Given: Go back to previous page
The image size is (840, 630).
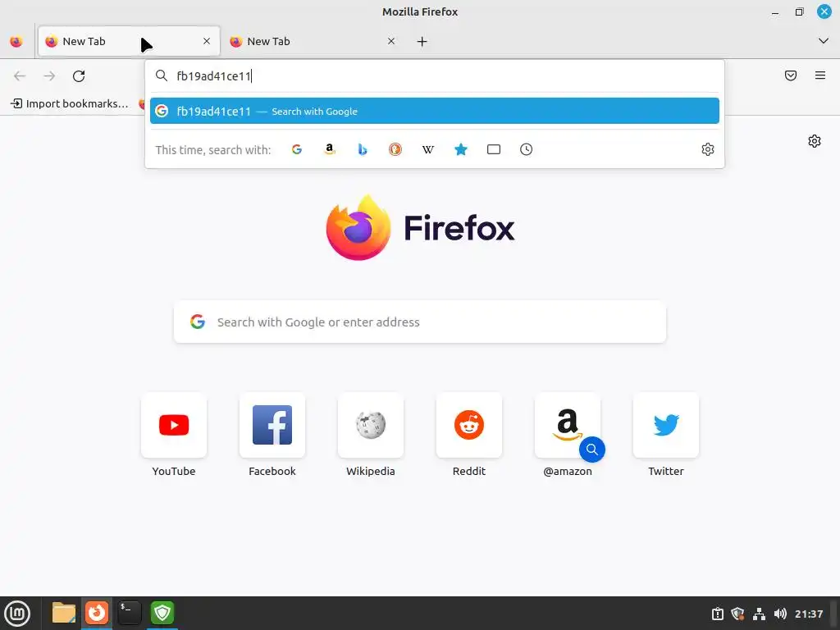Looking at the screenshot, I should [20, 76].
